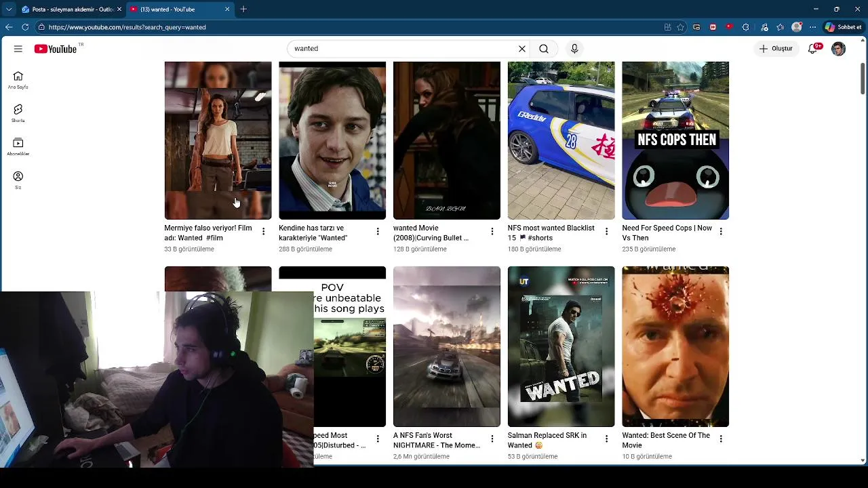The width and height of the screenshot is (868, 488).
Task: Start voice search with the microphone
Action: [574, 49]
